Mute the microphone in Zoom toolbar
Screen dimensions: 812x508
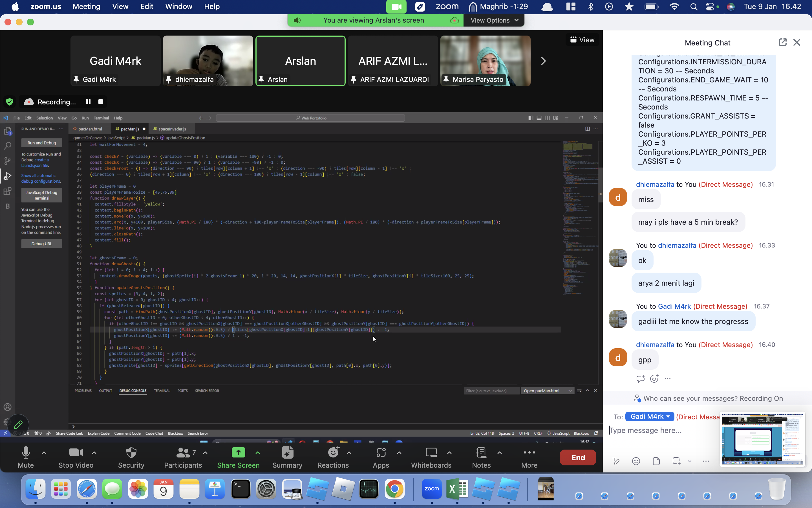(26, 457)
